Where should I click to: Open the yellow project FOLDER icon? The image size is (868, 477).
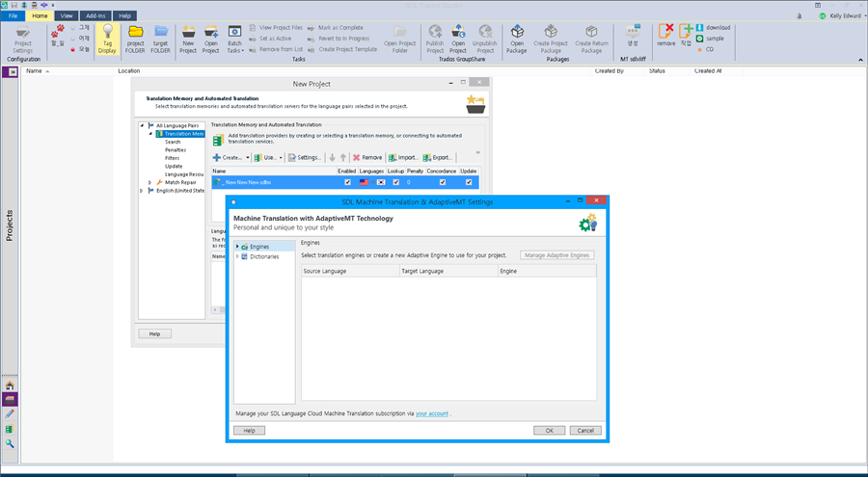point(136,32)
